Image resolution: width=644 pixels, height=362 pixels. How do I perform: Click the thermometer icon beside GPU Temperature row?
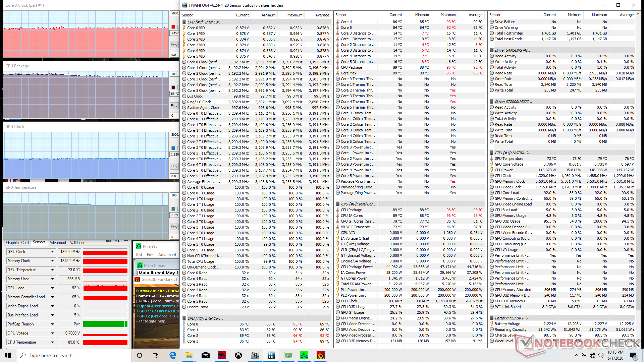coord(491,159)
